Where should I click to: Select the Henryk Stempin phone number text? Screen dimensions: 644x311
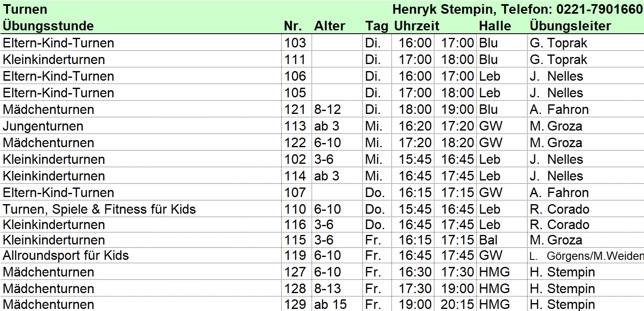[518, 9]
